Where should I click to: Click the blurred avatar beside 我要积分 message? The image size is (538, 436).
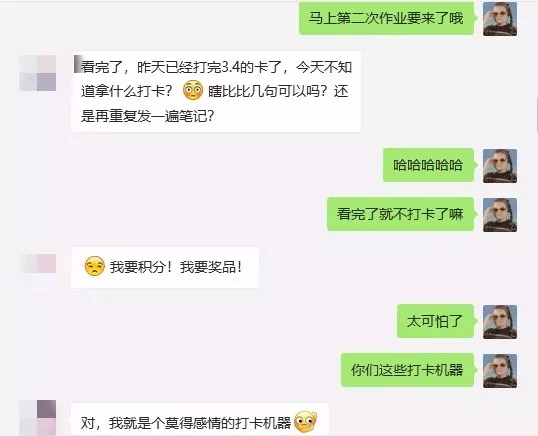[x=38, y=263]
